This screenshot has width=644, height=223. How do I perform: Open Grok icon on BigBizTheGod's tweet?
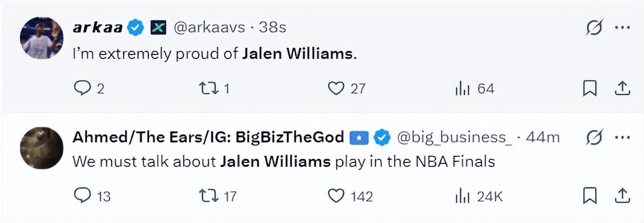click(x=594, y=138)
